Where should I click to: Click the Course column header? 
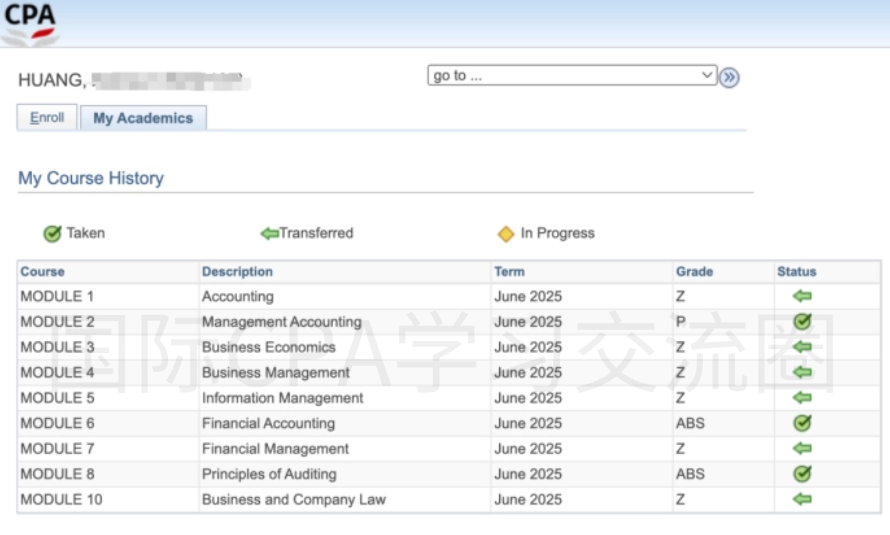(43, 272)
